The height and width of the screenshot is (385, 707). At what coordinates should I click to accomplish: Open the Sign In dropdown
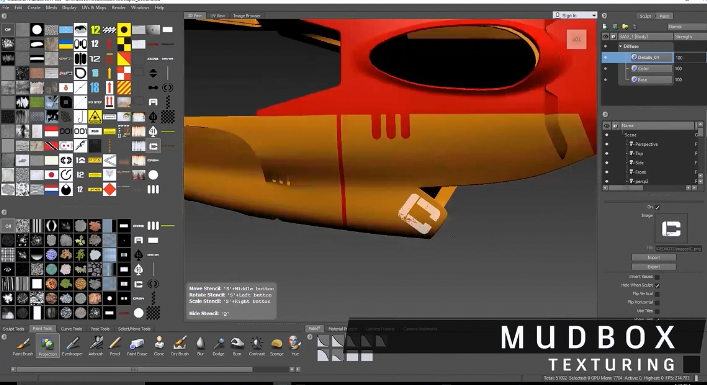[x=575, y=15]
